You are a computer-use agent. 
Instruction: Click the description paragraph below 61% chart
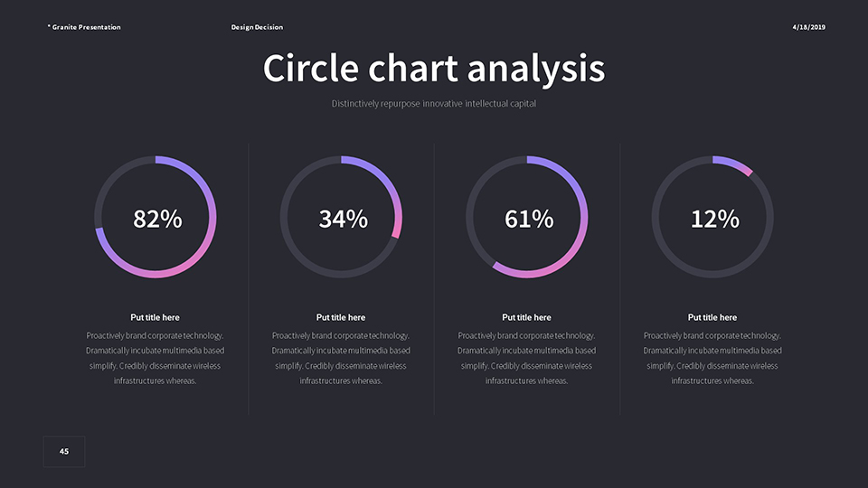(526, 358)
